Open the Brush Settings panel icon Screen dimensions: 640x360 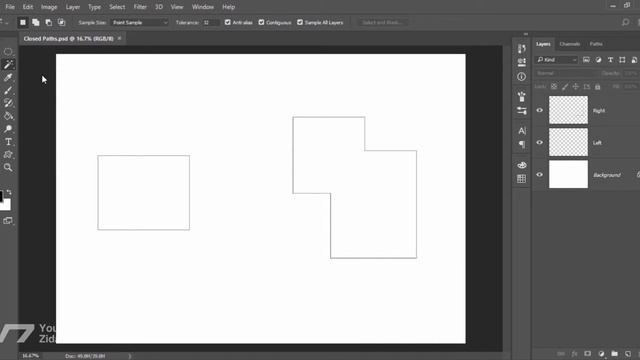pyautogui.click(x=522, y=111)
